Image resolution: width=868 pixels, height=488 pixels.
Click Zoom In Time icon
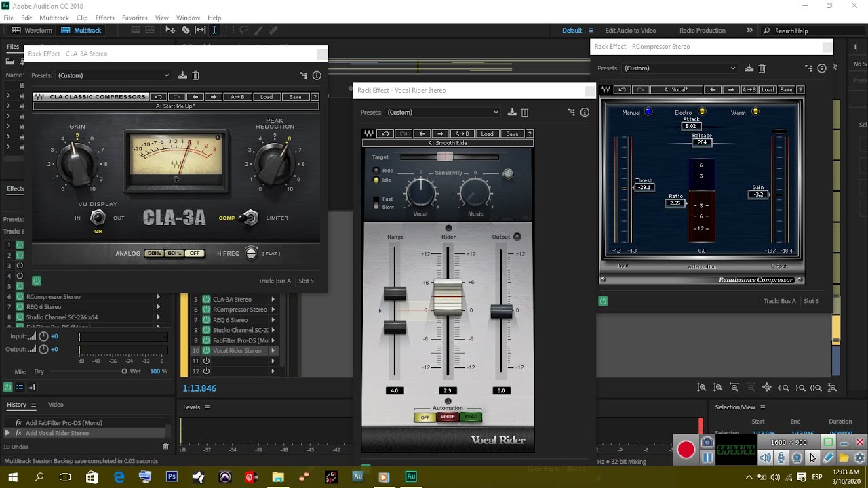pos(734,388)
